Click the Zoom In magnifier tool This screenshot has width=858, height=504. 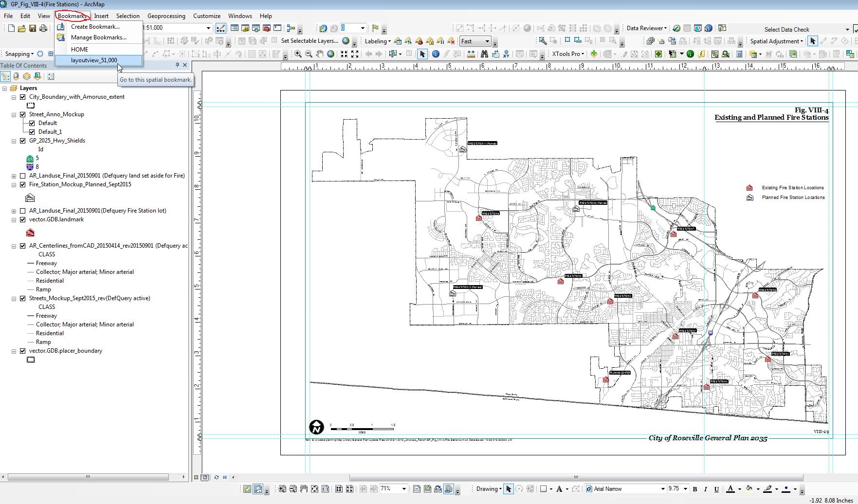pos(298,54)
